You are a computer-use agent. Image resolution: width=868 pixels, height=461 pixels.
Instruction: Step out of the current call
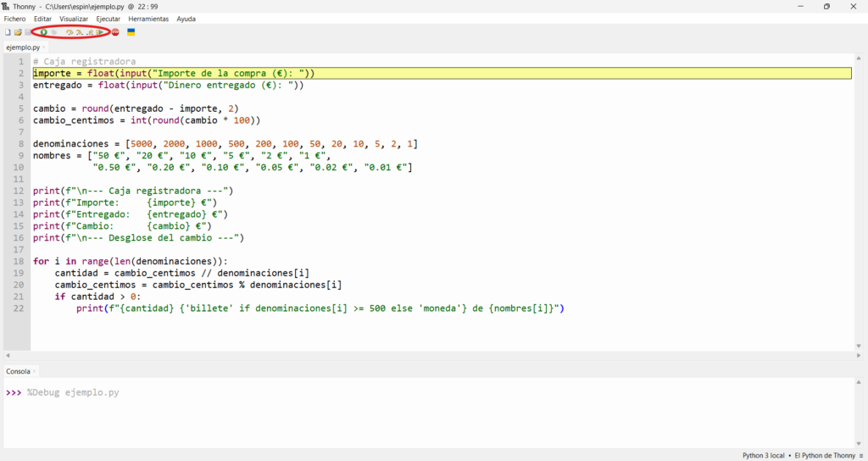coord(90,32)
